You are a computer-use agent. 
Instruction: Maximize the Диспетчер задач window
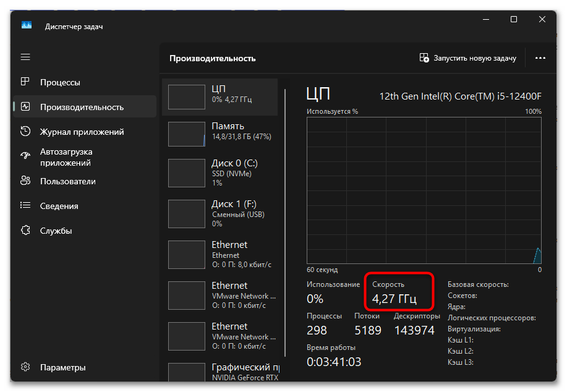coord(513,19)
